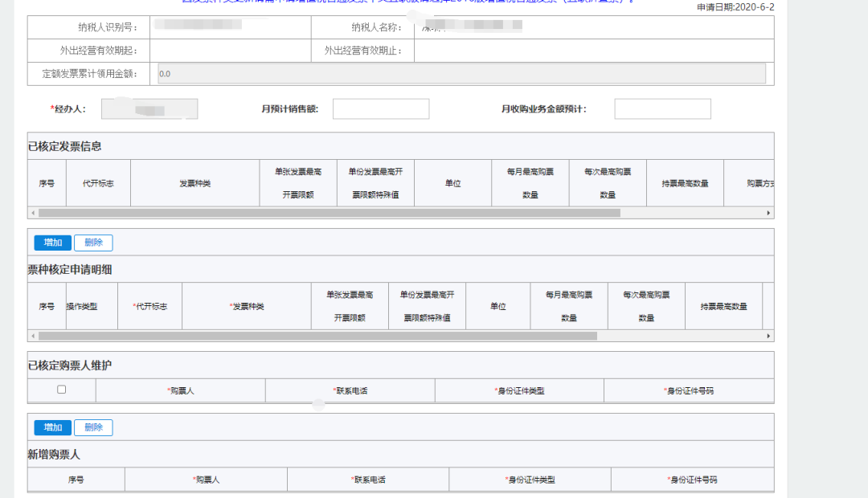This screenshot has width=868, height=498.
Task: Click 单位 header in 已核定发票信息 table
Action: click(452, 183)
